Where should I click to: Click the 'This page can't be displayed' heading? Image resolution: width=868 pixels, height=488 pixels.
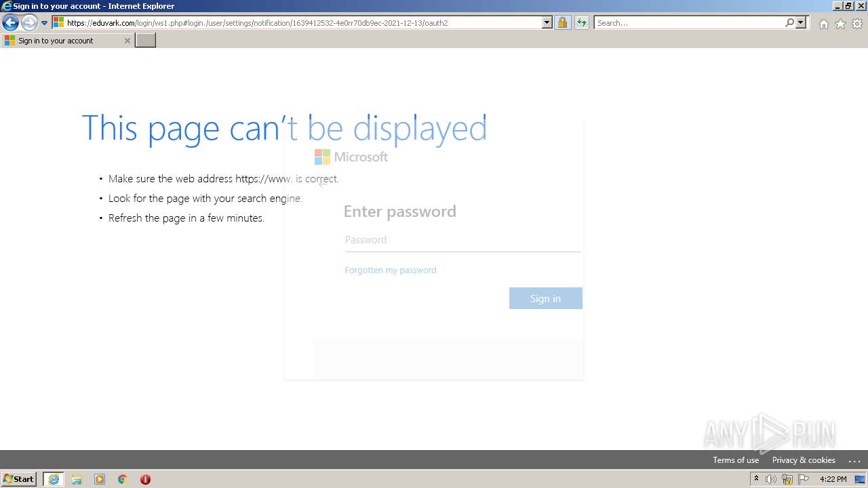click(284, 128)
